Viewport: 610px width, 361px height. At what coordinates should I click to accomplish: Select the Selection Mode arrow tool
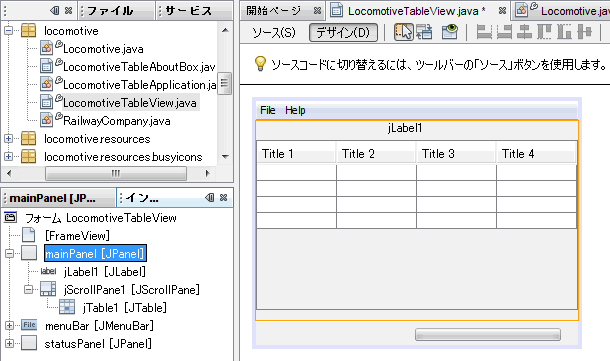403,32
